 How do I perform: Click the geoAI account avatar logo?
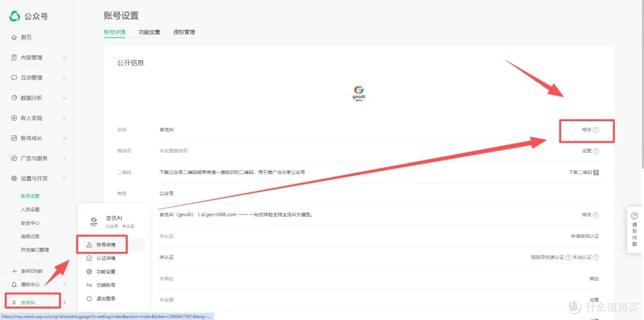coord(359,94)
